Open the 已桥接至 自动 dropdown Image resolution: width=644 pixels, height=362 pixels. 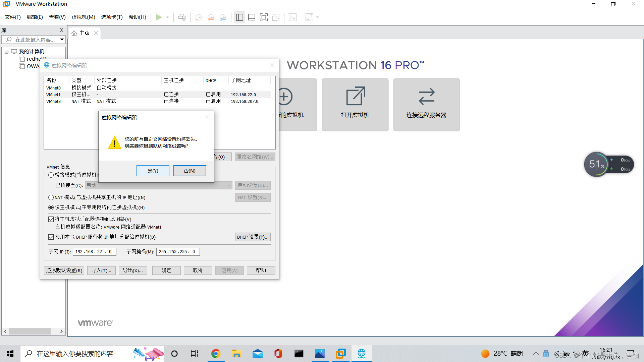(158, 185)
